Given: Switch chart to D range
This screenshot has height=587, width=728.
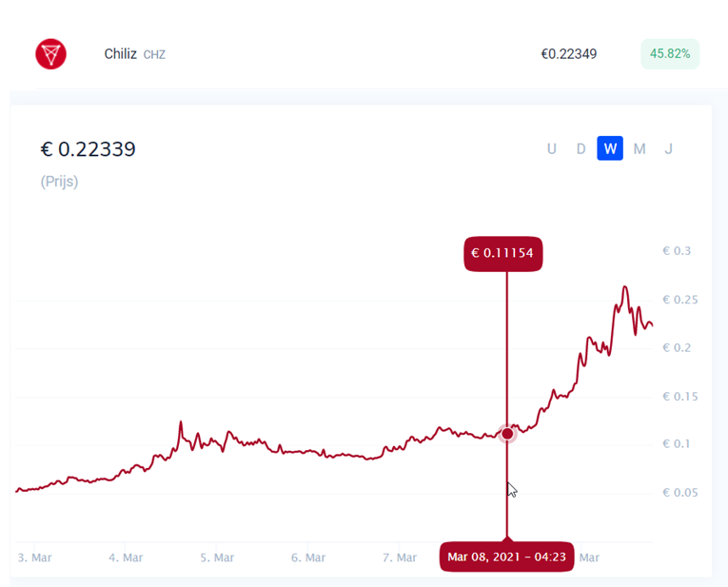Looking at the screenshot, I should click(580, 148).
